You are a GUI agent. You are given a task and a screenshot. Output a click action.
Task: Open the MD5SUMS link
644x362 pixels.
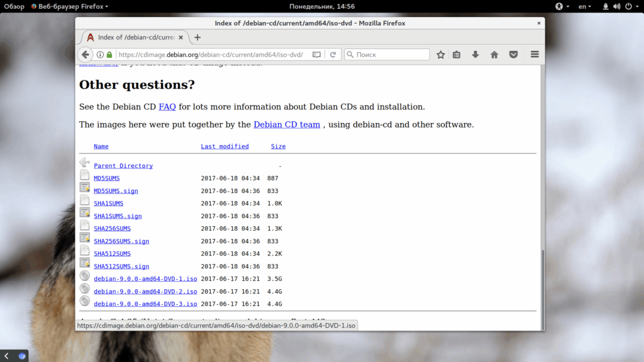[x=107, y=178]
